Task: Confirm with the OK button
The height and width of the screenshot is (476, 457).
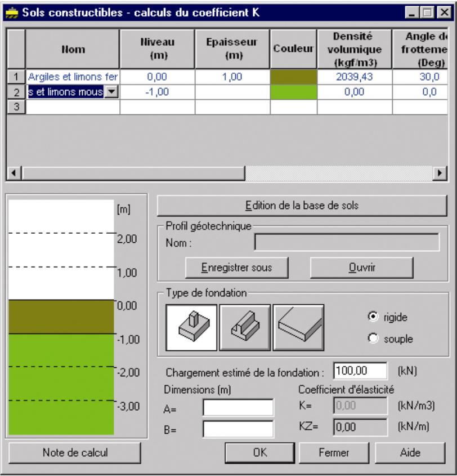Action: (260, 453)
